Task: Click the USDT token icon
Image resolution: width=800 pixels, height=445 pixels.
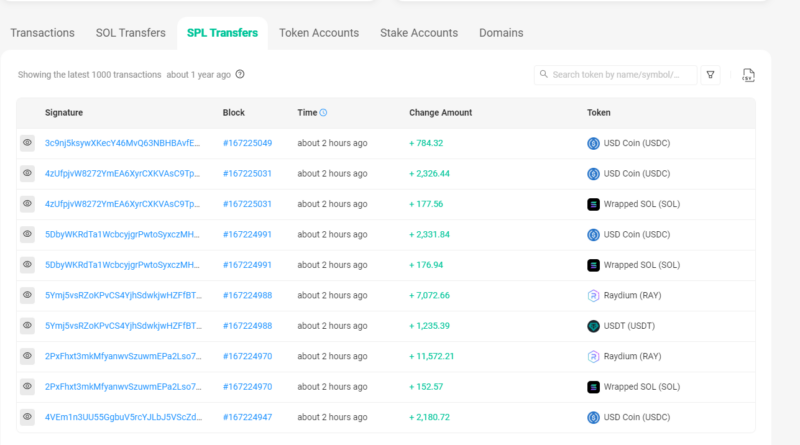Action: coord(593,326)
